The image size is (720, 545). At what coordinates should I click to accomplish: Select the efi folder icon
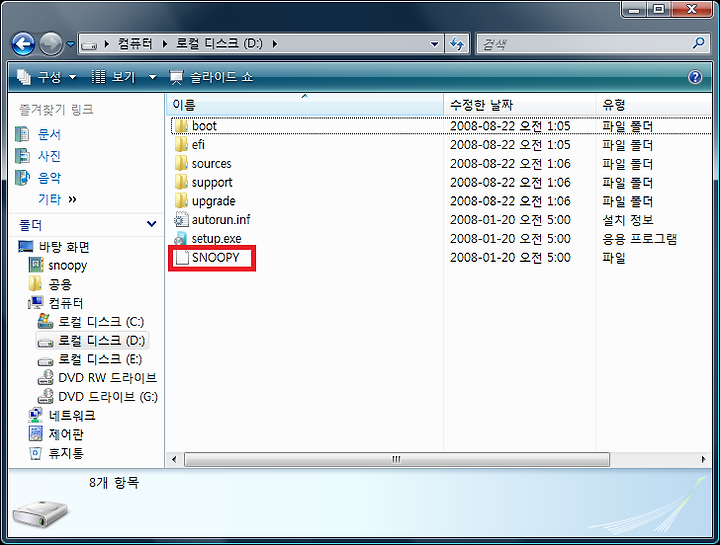point(181,145)
